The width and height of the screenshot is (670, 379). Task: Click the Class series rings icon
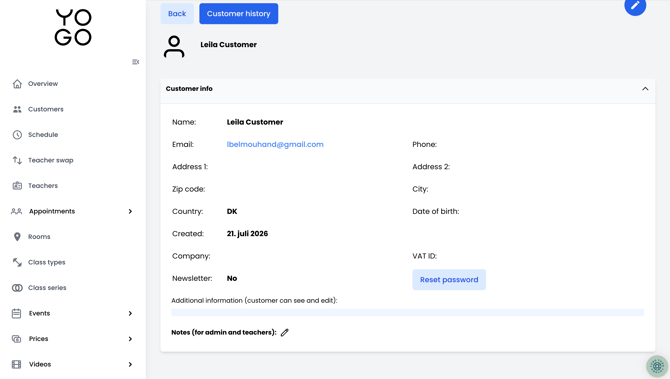point(17,288)
